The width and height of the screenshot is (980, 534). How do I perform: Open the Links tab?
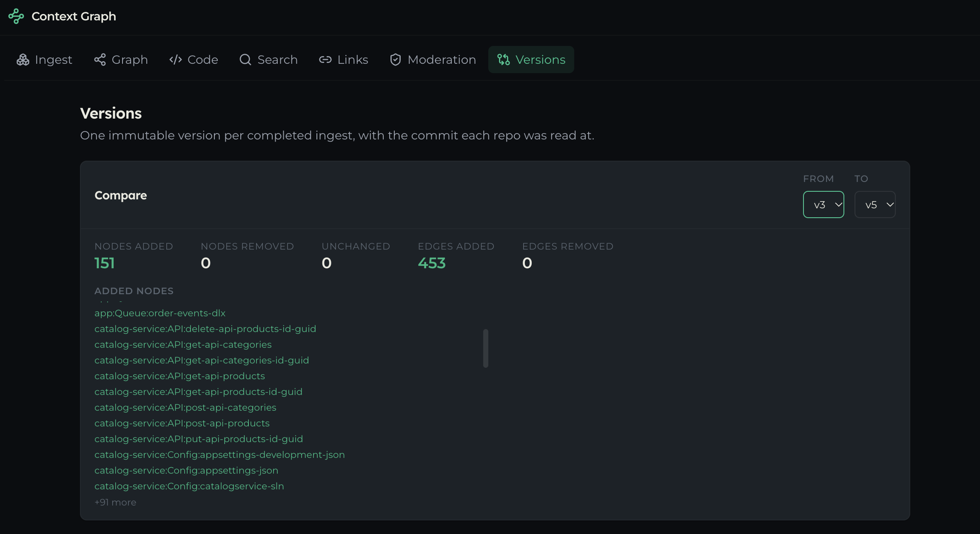(344, 60)
